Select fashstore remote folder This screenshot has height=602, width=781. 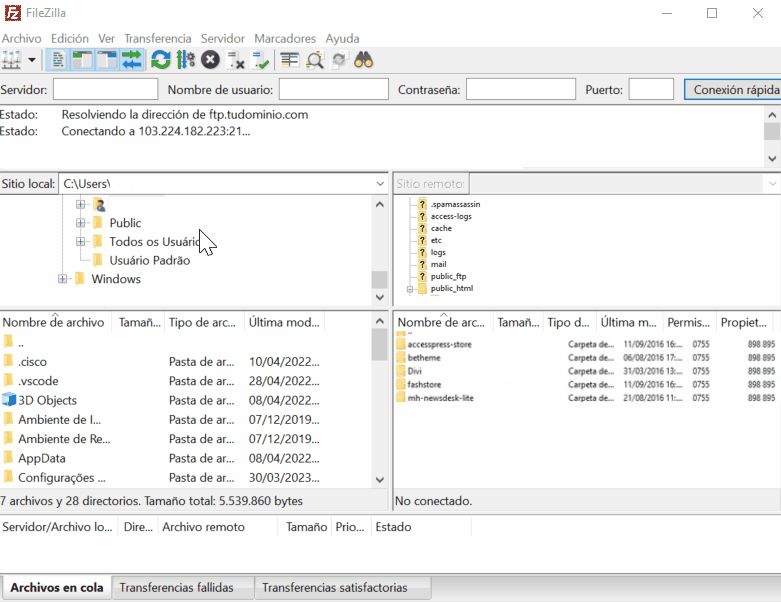point(424,384)
